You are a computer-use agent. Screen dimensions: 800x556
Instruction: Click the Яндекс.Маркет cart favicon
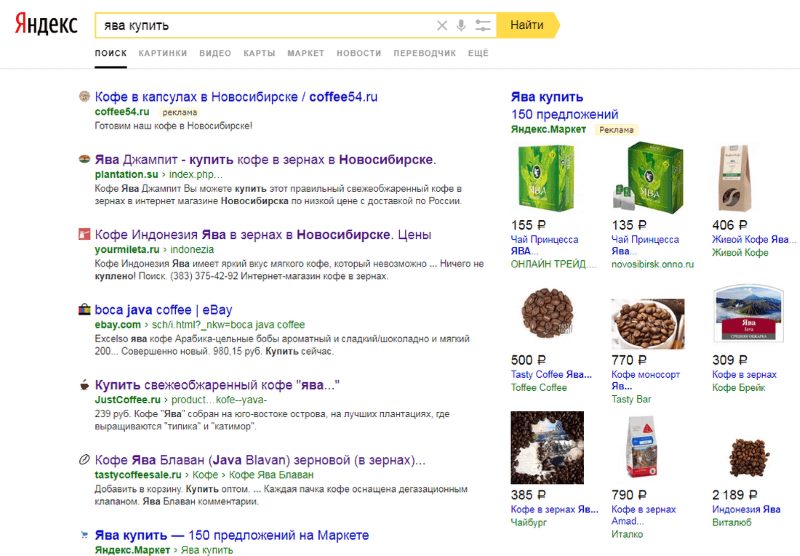pos(84,535)
